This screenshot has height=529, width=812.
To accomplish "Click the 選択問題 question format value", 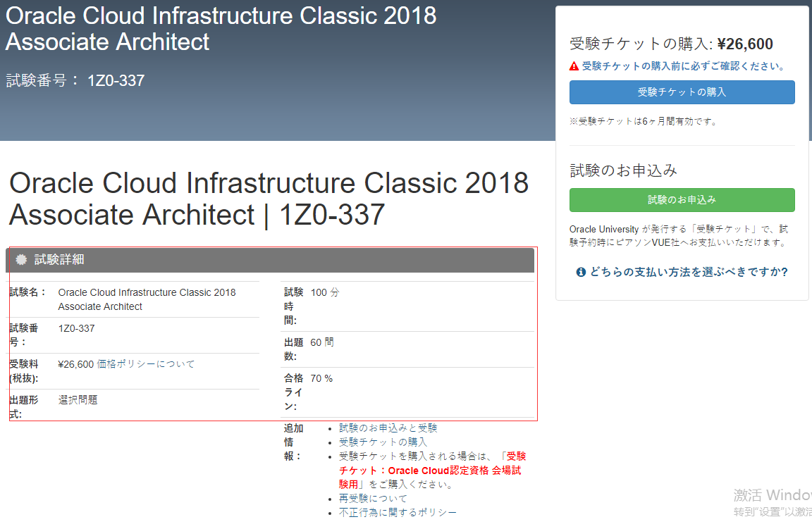I will pos(78,400).
